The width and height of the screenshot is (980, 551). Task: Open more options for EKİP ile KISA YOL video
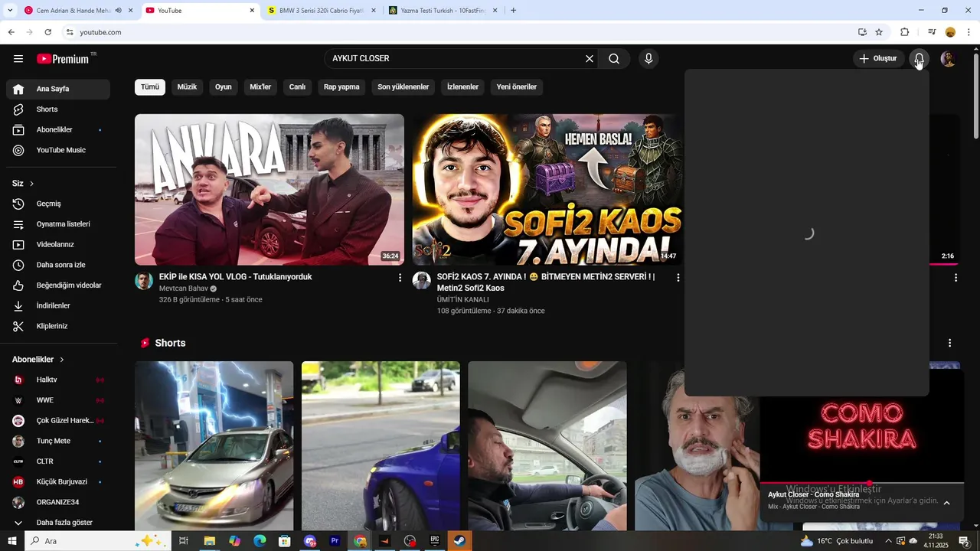tap(400, 278)
